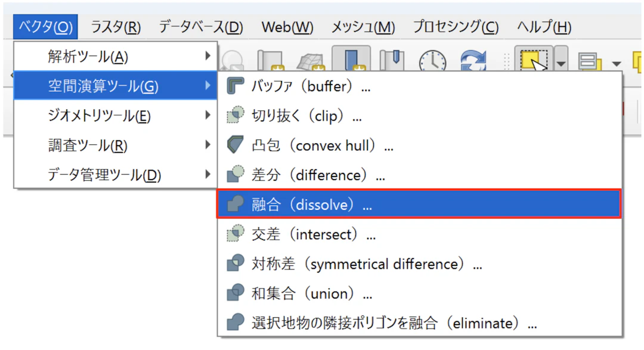
Task: Open the プロセシング menu
Action: (x=456, y=27)
